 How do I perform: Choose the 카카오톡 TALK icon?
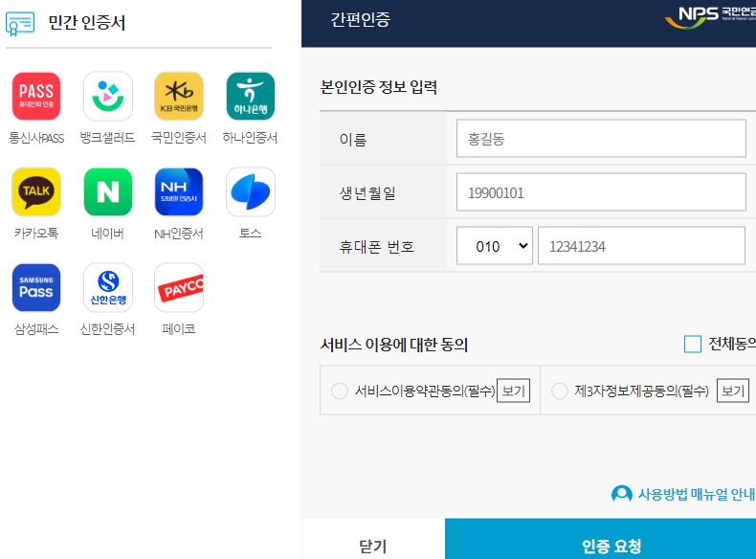[x=36, y=191]
